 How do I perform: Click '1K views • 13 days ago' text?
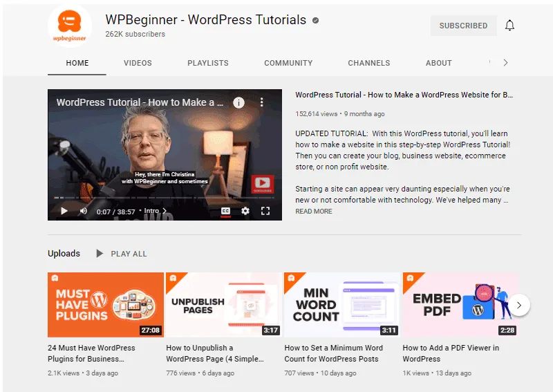(437, 373)
